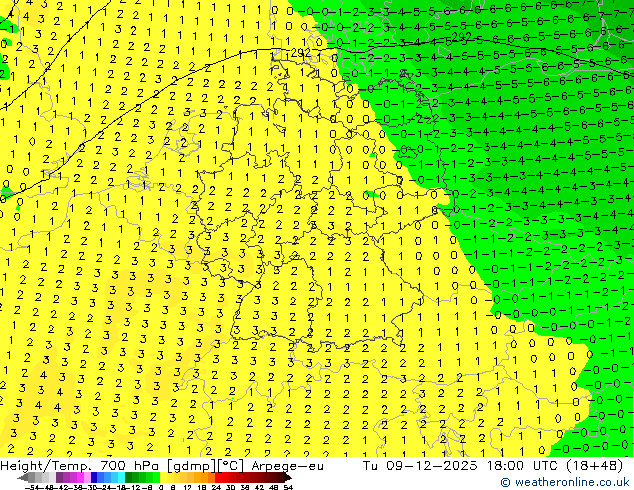Image resolution: width=634 pixels, height=490 pixels.
Task: Click the 292 contour label in the green area
Action: 461,36
